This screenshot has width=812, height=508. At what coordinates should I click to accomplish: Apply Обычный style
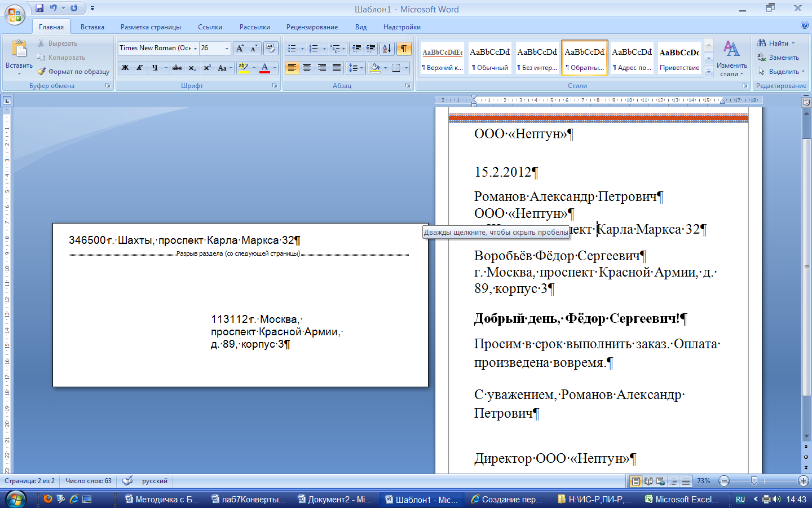point(490,58)
